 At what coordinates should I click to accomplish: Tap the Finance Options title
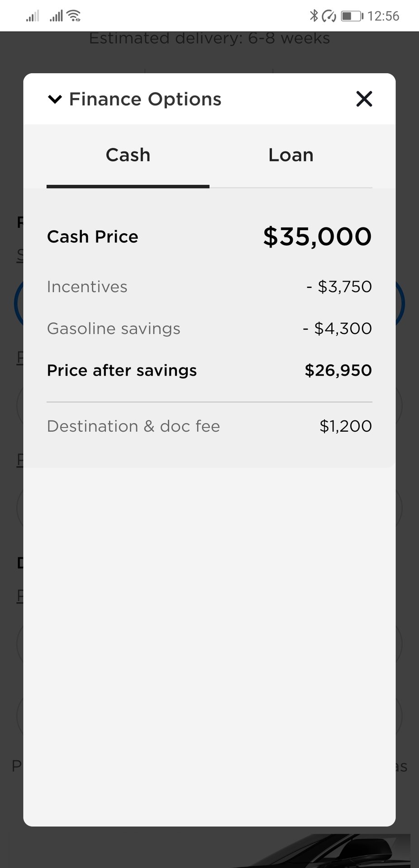point(145,99)
